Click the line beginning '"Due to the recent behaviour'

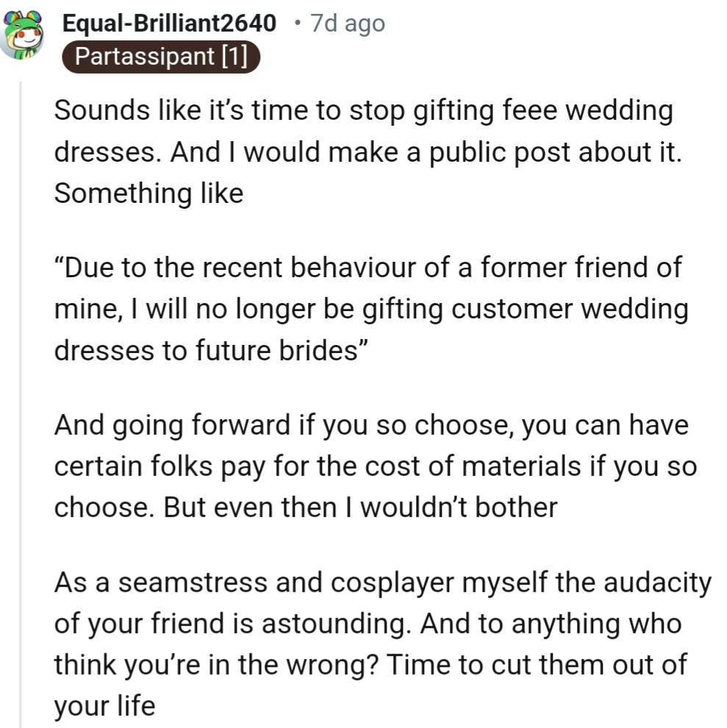tap(368, 268)
